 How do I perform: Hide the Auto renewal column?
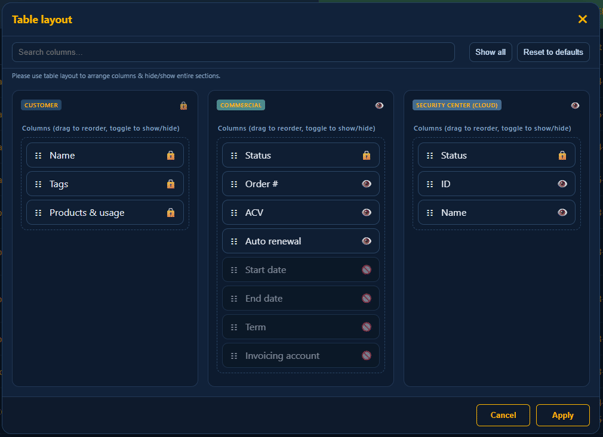click(366, 241)
